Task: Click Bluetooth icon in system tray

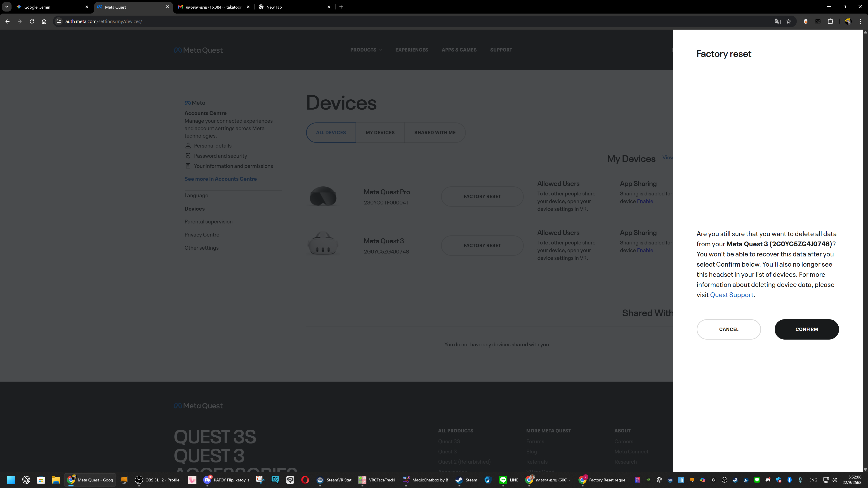Action: [790, 480]
